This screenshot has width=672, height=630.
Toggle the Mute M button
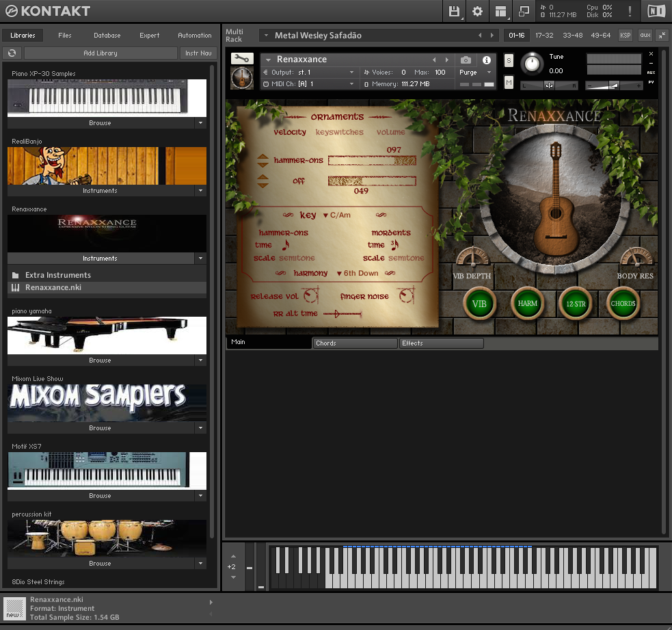tap(509, 82)
